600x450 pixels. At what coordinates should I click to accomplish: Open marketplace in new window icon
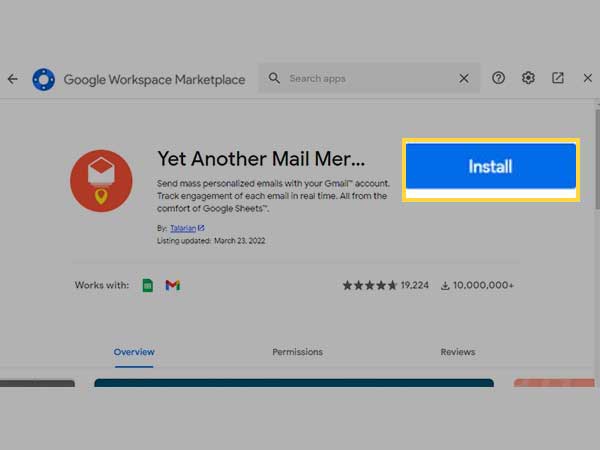coord(558,78)
